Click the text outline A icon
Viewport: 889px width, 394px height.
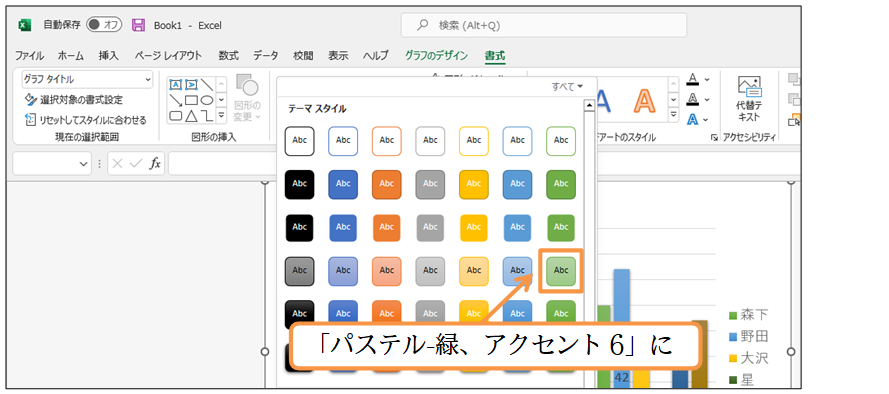692,100
